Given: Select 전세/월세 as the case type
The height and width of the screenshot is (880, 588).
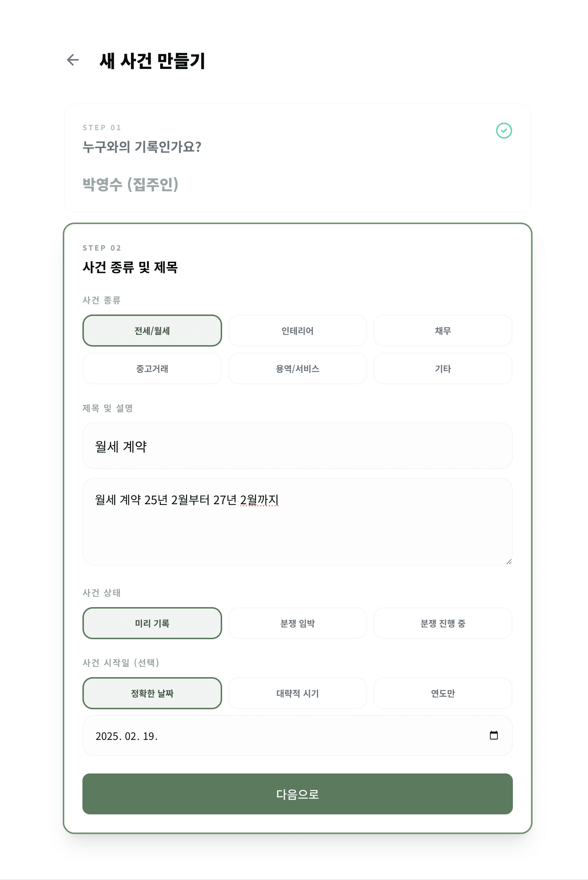Looking at the screenshot, I should (x=152, y=331).
